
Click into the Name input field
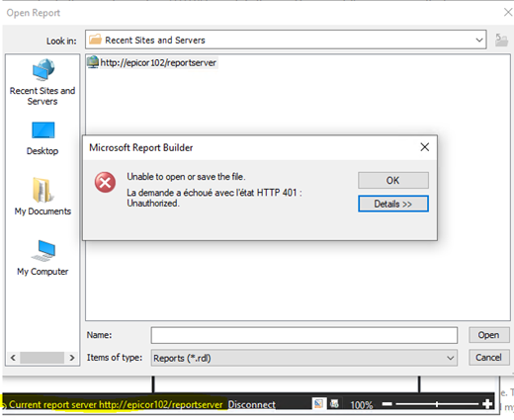click(304, 335)
